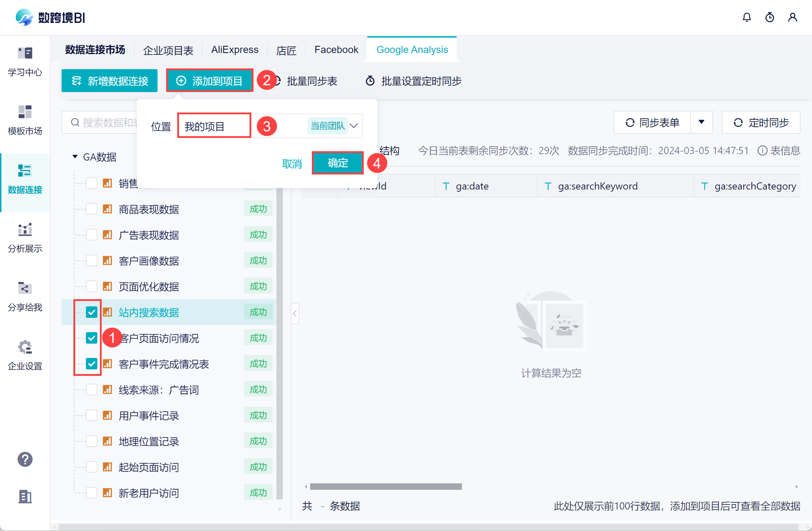Click the help question mark icon
Screen dimensions: 812x531
[25, 459]
